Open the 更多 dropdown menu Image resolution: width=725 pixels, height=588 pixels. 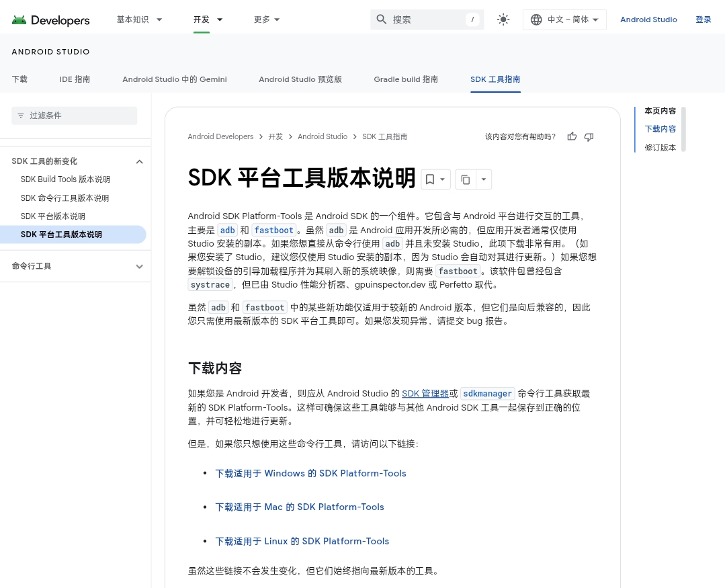[x=267, y=19]
